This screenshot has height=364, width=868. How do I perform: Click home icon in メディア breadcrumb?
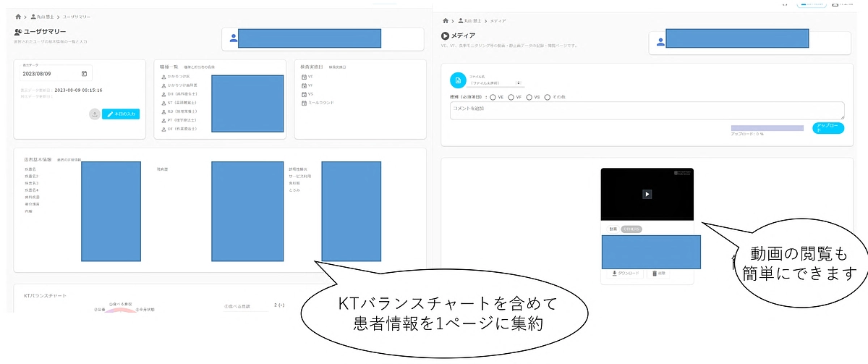446,21
